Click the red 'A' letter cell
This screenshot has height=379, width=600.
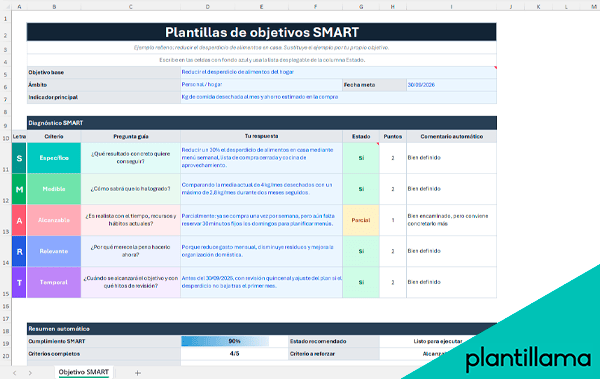coord(19,220)
